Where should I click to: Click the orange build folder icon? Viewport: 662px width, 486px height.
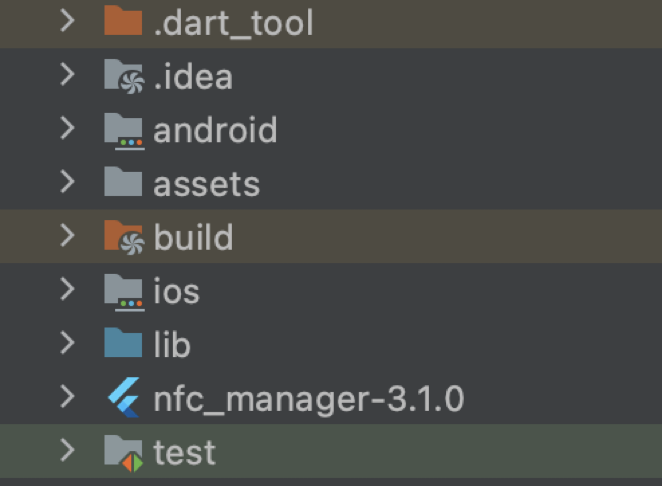123,238
